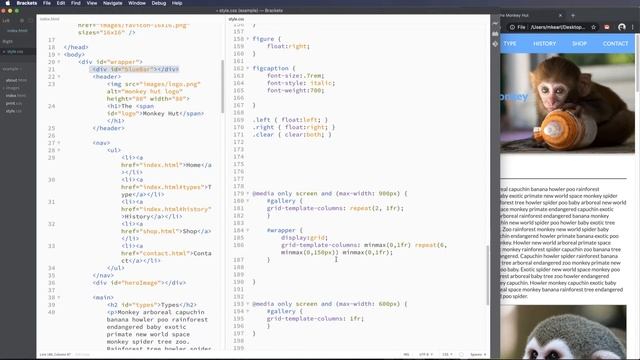Open the Window menu
The image size is (640, 360).
click(x=137, y=3)
